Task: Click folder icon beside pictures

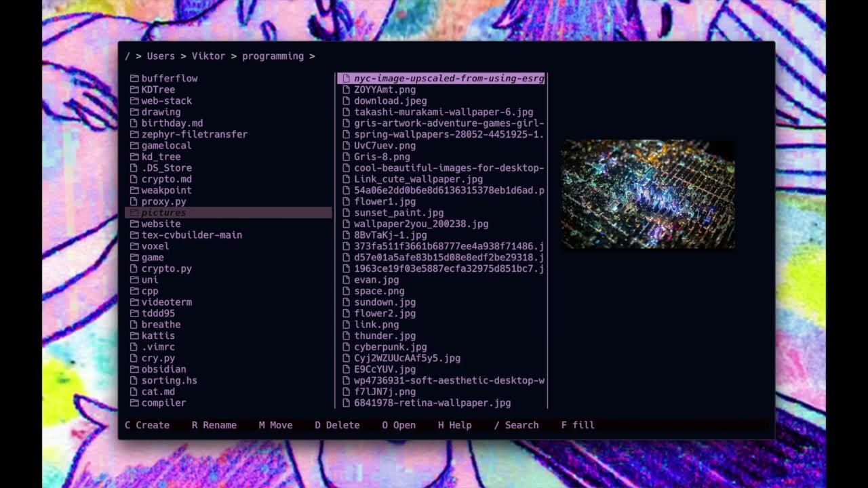Action: pos(134,213)
